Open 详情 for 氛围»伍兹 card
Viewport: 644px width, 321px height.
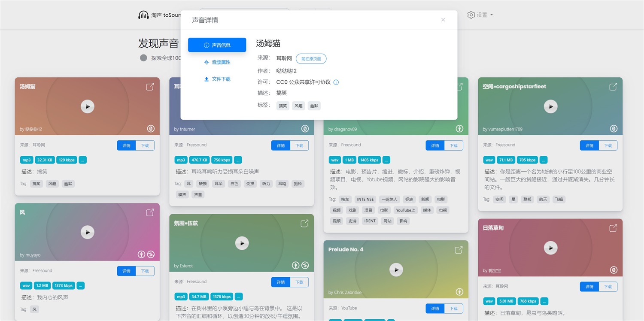click(x=281, y=282)
